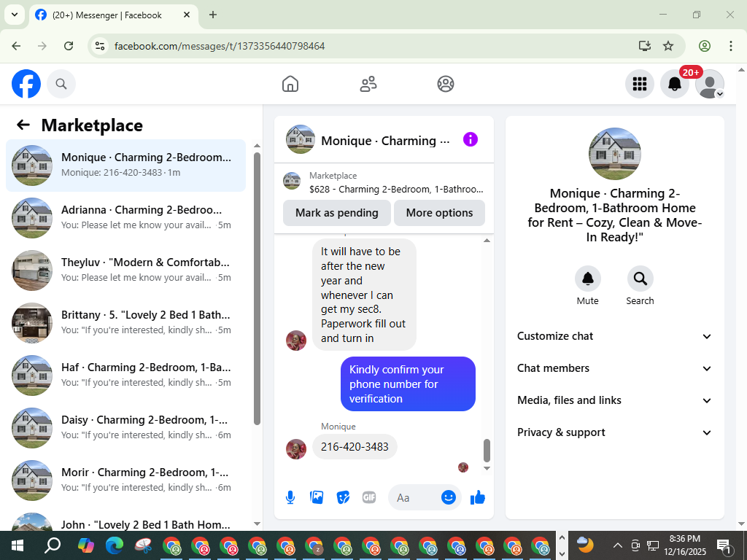
Task: Open the Windows Start menu
Action: [18, 545]
